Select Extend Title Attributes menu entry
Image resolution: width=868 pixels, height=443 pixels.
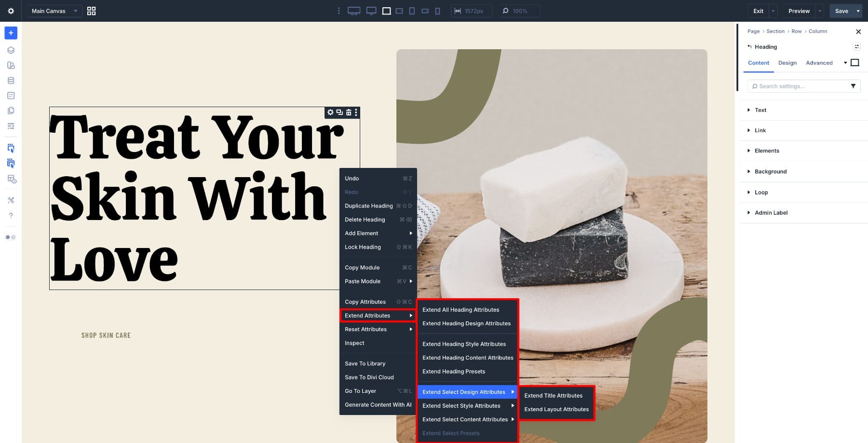coord(554,396)
